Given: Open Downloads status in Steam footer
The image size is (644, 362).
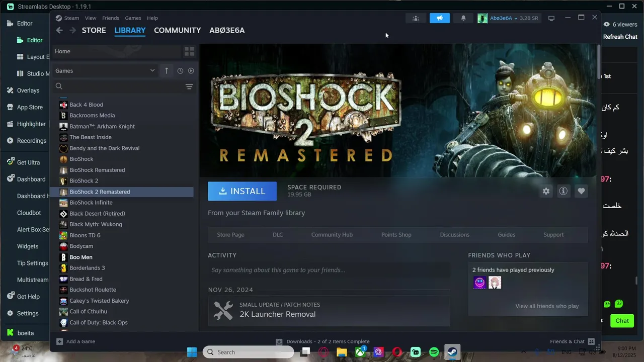Looking at the screenshot, I should pyautogui.click(x=323, y=341).
